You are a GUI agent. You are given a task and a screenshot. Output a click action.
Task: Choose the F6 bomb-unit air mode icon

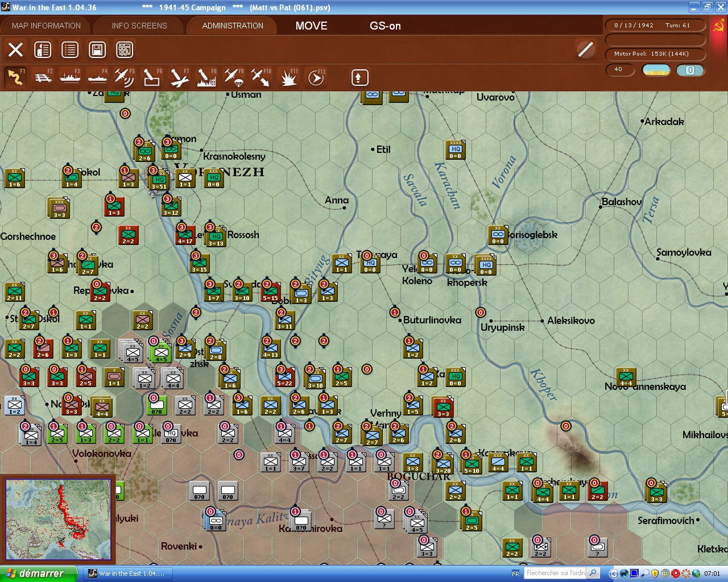[151, 77]
